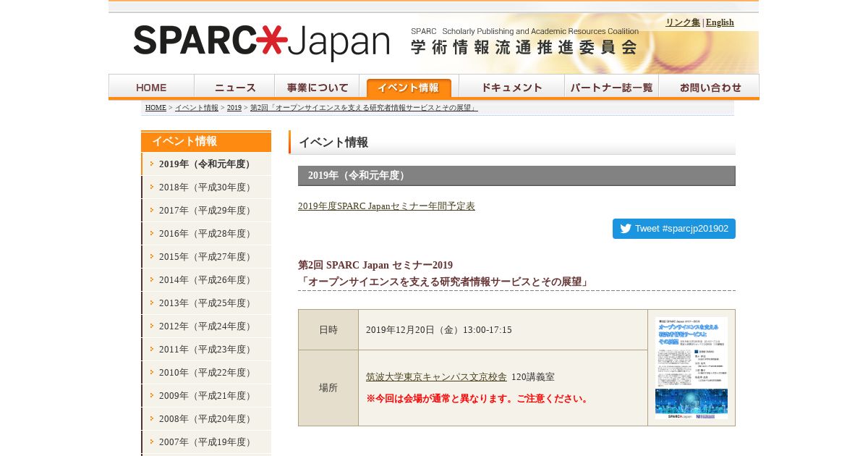
Task: Click the sidebar イベント情報 header
Action: coord(206,141)
